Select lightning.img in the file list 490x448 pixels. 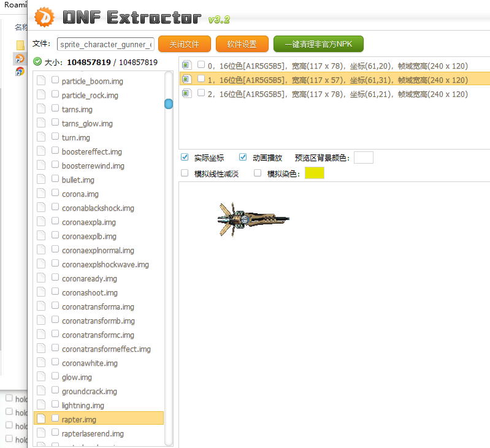click(x=83, y=405)
